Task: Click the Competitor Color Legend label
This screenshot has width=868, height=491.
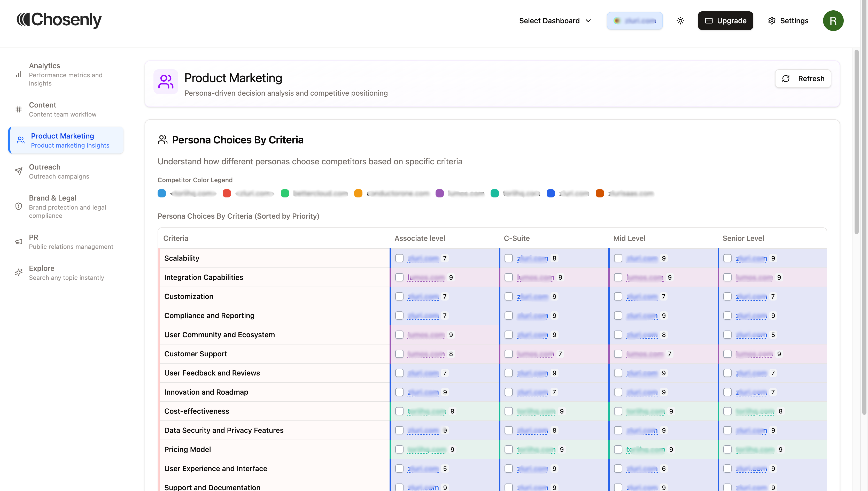Action: coord(195,180)
